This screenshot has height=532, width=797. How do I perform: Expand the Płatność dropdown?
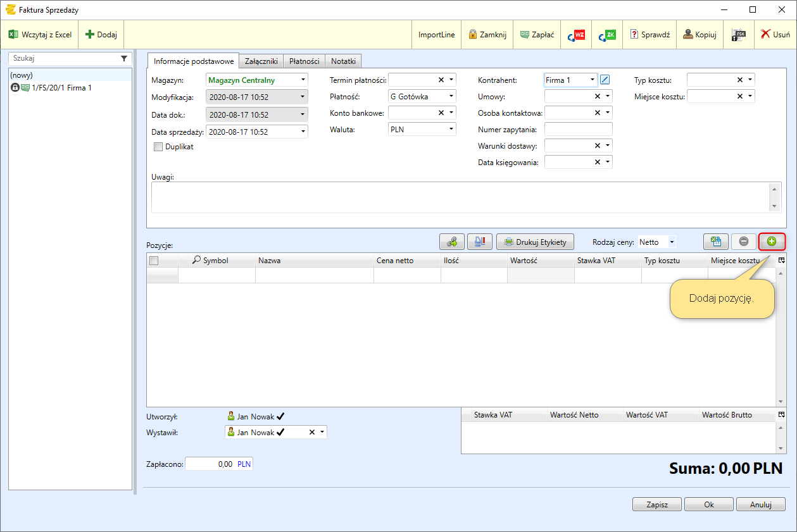(x=451, y=96)
